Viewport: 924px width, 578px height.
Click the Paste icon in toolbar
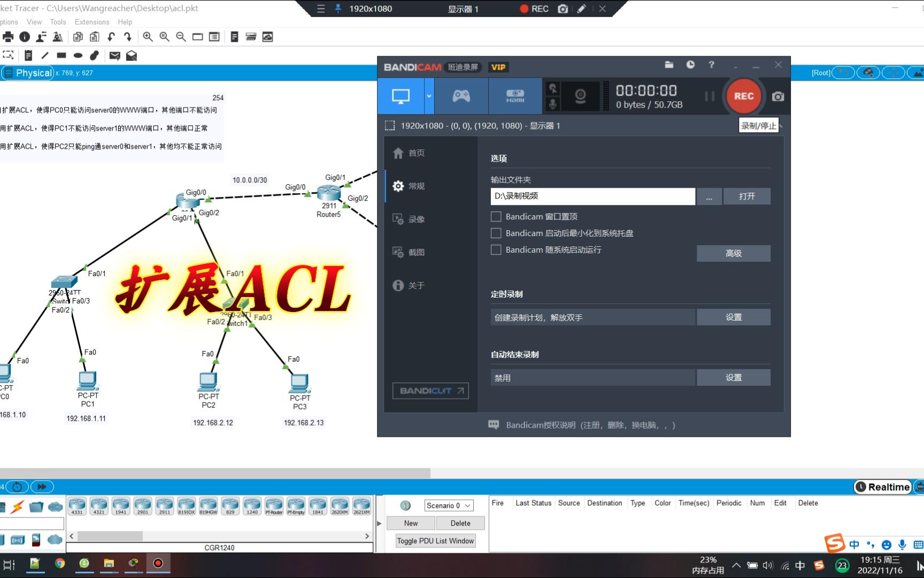point(95,37)
